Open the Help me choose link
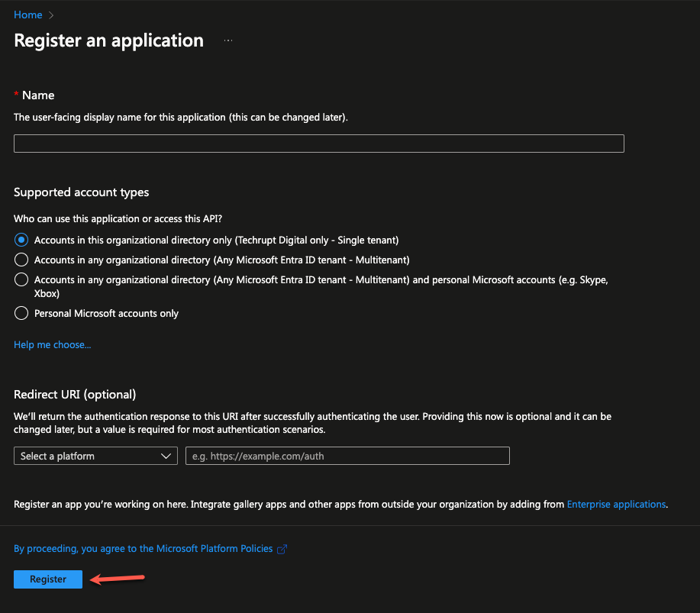Screen dimensions: 700x613 [52, 345]
